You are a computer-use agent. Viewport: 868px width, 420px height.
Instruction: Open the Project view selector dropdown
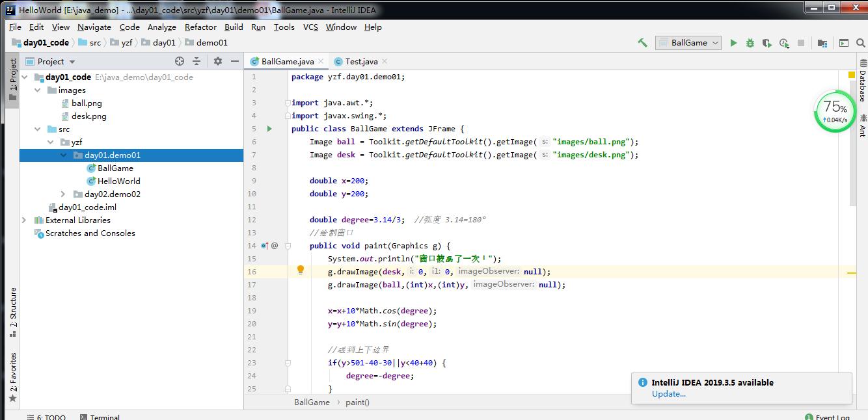[51, 61]
